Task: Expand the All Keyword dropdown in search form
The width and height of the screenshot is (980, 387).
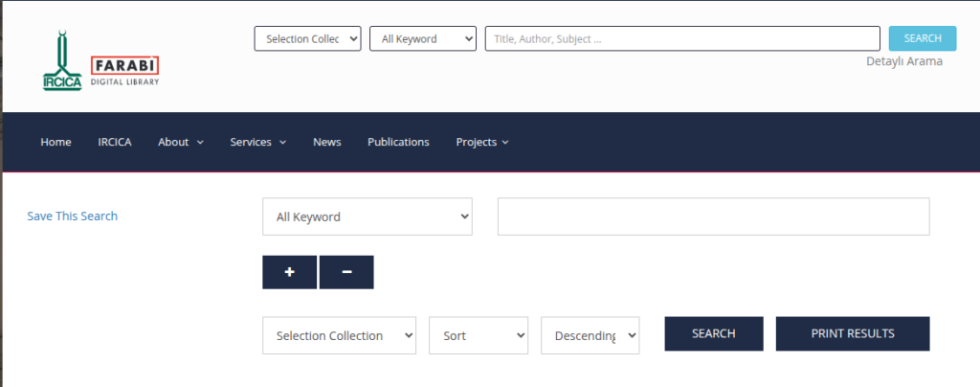Action: 367,216
